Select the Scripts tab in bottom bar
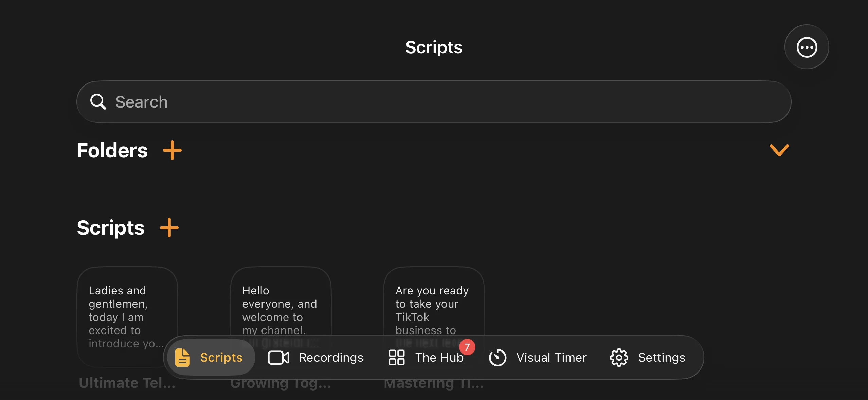This screenshot has width=868, height=400. [211, 357]
